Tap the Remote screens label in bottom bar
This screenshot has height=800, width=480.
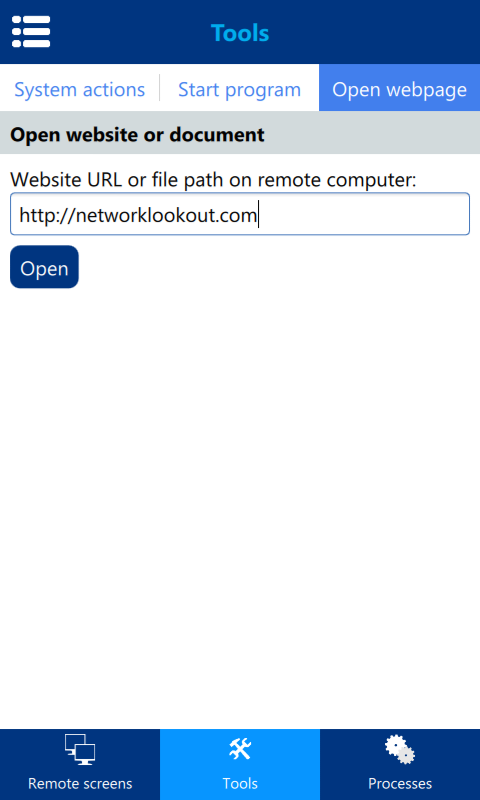coord(80,783)
